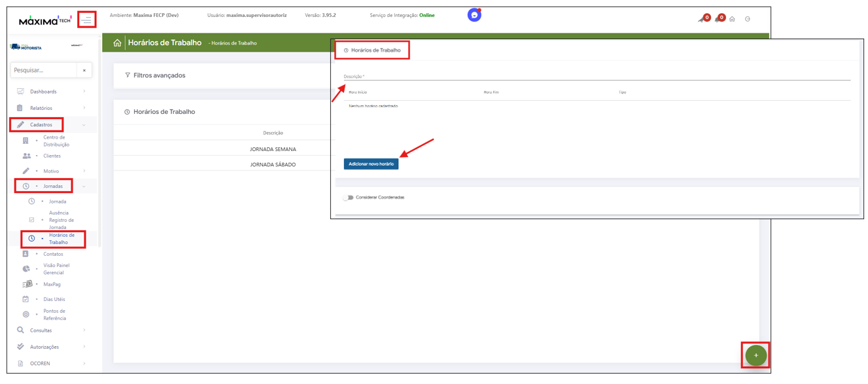Click the blue chat bubble icon
This screenshot has width=868, height=384.
pyautogui.click(x=474, y=15)
